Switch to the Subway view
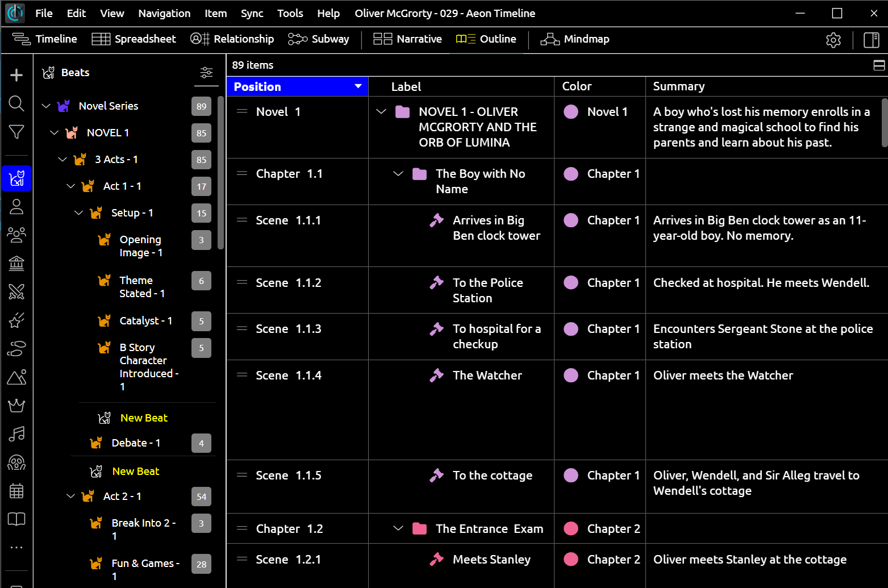The height and width of the screenshot is (588, 888). [318, 39]
